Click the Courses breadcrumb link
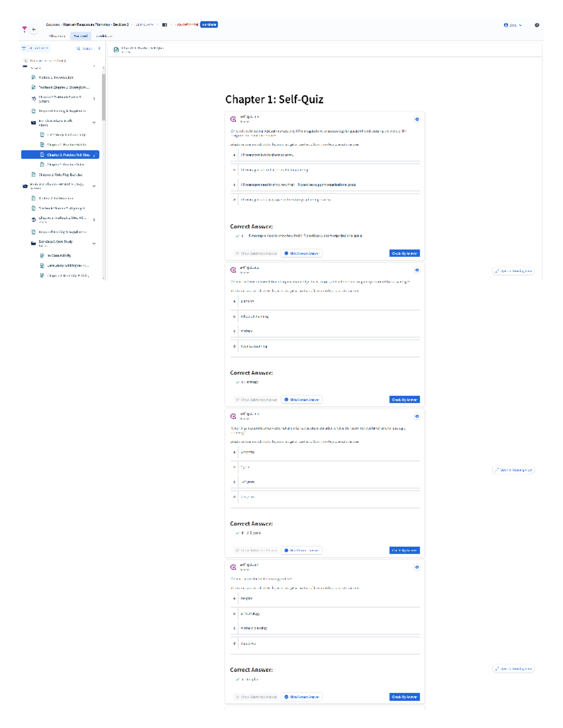 (x=53, y=24)
